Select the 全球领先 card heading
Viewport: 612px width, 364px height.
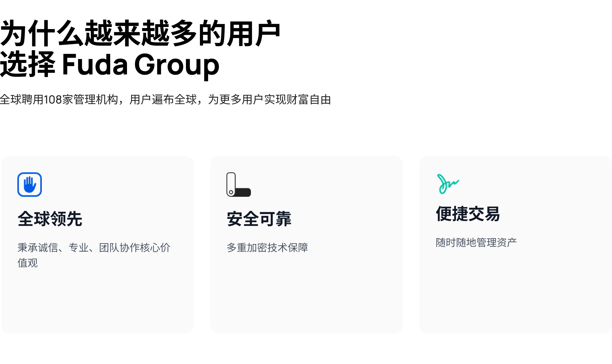pos(50,219)
